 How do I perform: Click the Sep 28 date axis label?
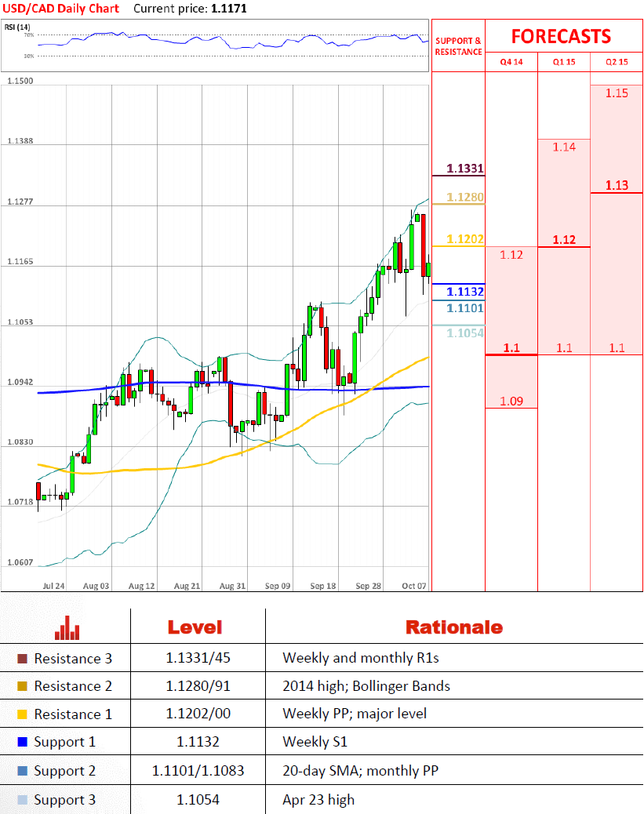(368, 586)
